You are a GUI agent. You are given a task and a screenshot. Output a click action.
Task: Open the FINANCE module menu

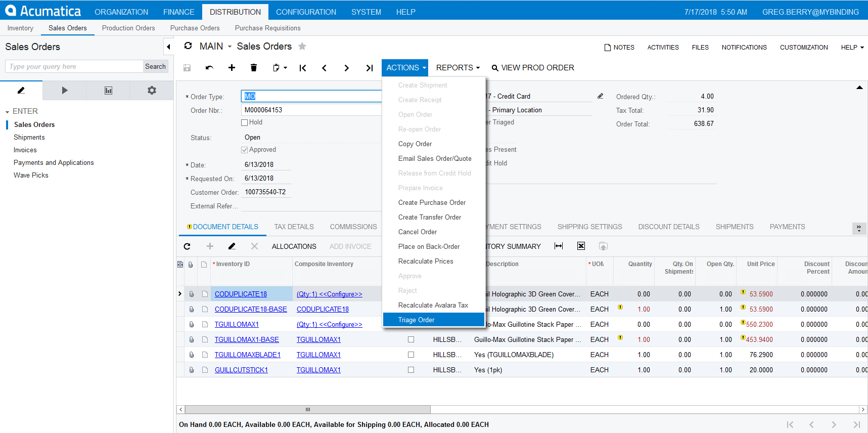click(179, 12)
